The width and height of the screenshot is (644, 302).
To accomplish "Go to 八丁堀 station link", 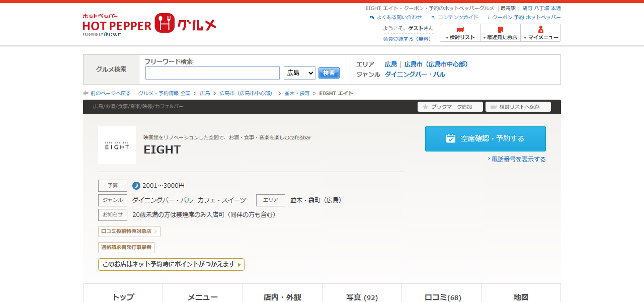I will [541, 8].
